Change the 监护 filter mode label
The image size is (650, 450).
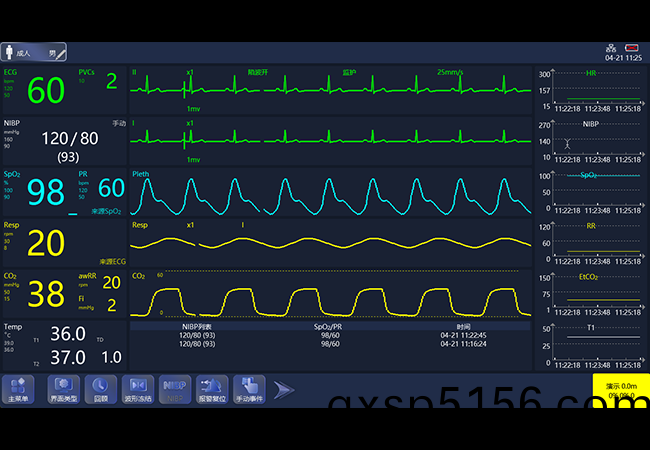[x=349, y=73]
